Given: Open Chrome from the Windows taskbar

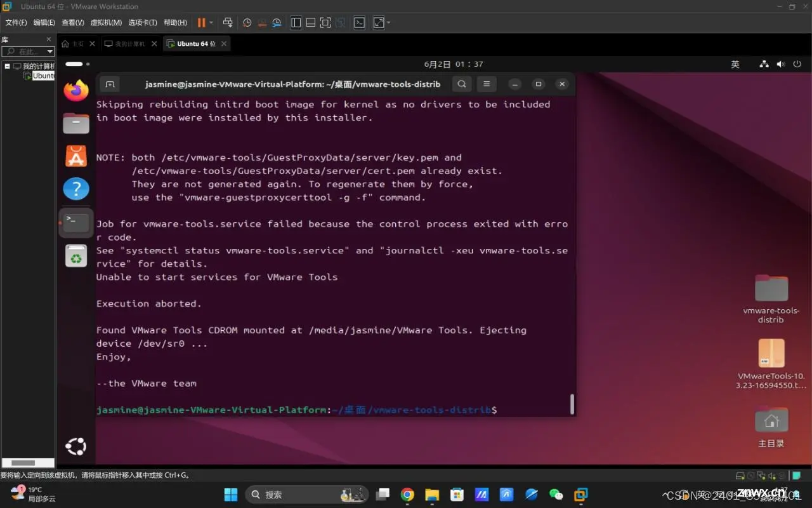Looking at the screenshot, I should pyautogui.click(x=407, y=494).
